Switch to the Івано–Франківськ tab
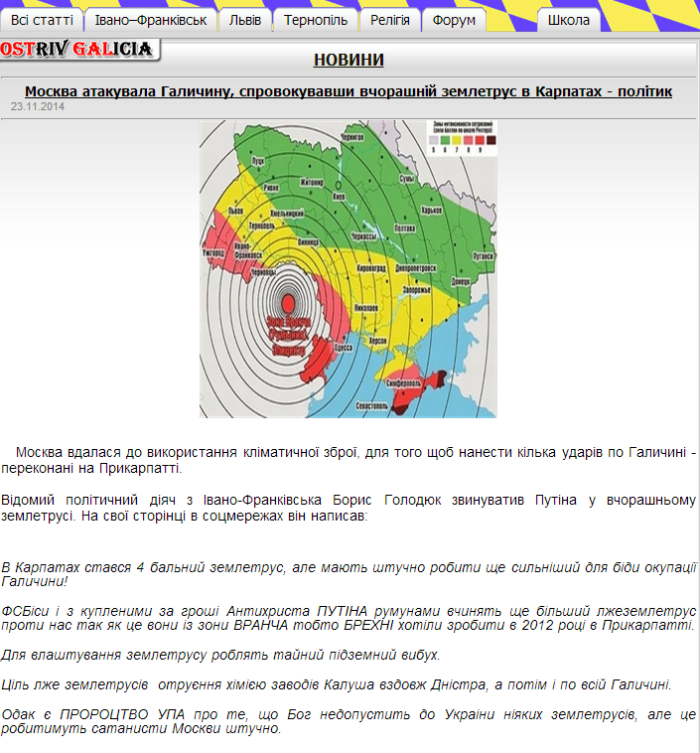 (x=150, y=20)
